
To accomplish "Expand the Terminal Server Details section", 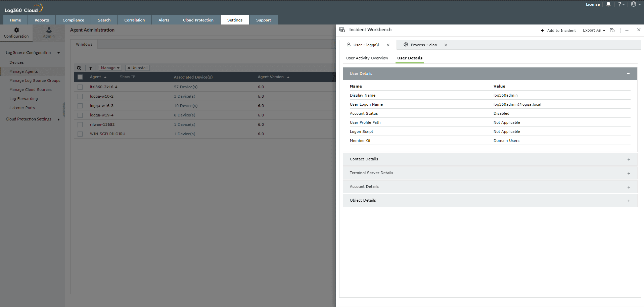I will click(629, 173).
